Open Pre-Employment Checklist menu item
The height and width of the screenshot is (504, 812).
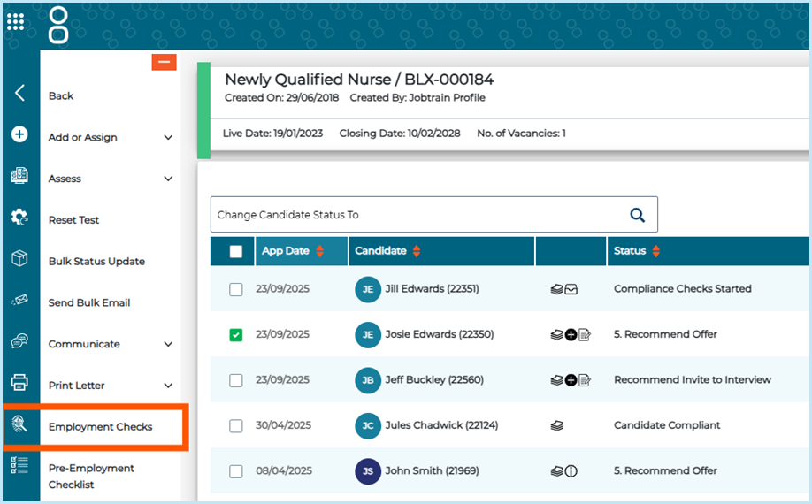(x=91, y=477)
